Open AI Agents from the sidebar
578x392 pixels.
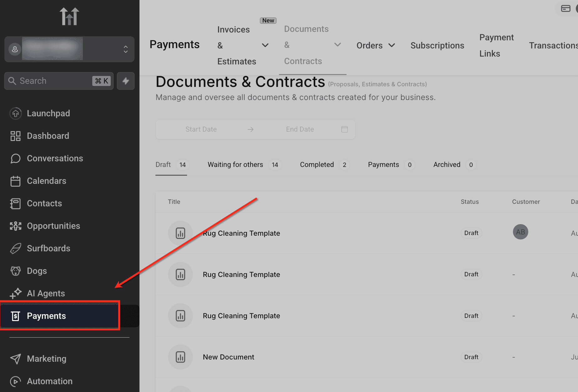click(x=37, y=293)
